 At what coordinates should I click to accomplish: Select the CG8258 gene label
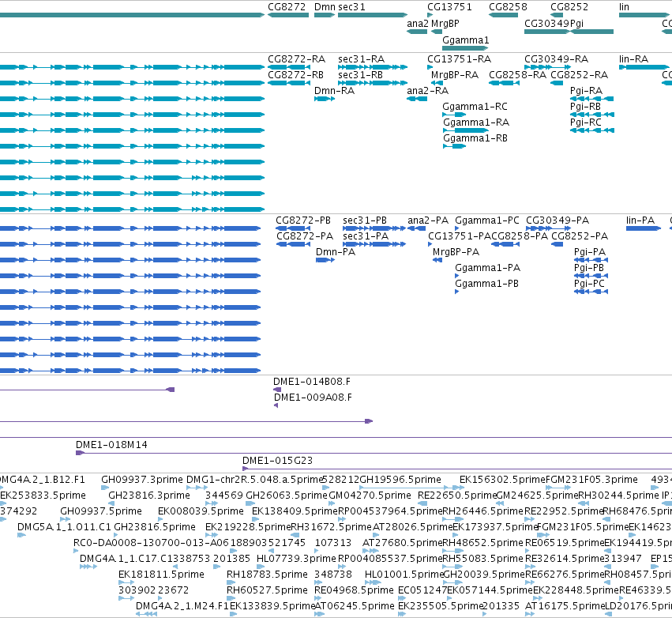[508, 7]
